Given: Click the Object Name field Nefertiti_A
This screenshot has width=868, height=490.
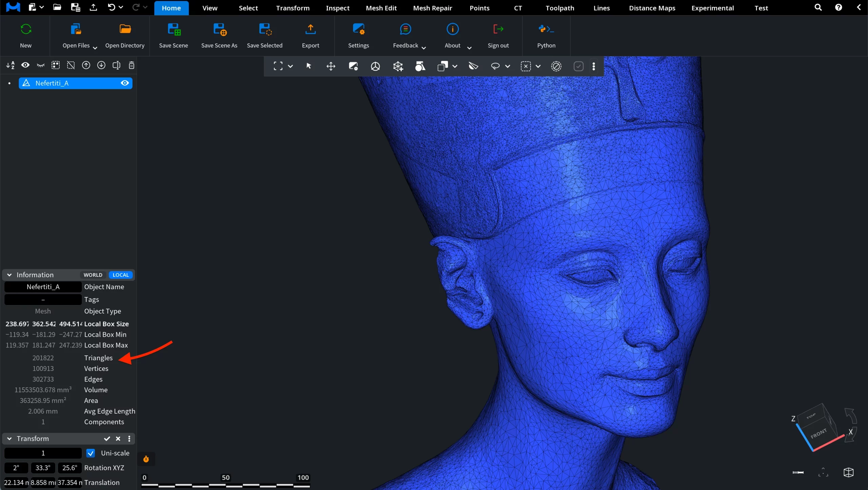Looking at the screenshot, I should tap(43, 287).
